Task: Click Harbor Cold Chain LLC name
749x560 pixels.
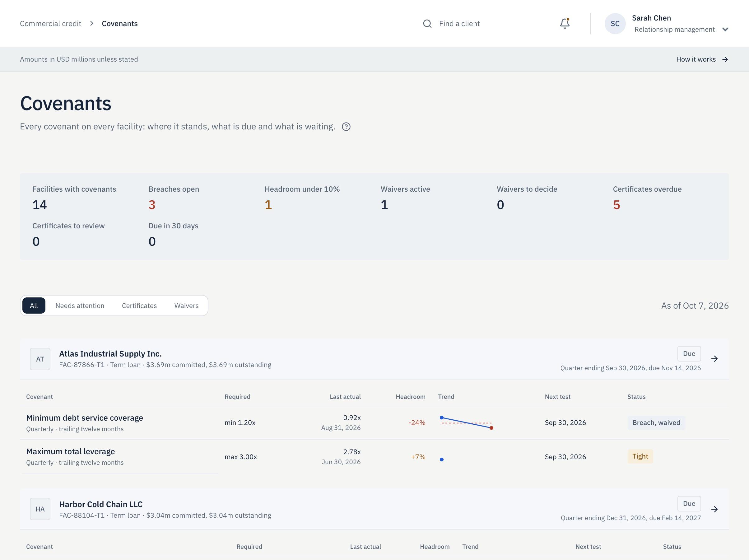Action: [101, 504]
